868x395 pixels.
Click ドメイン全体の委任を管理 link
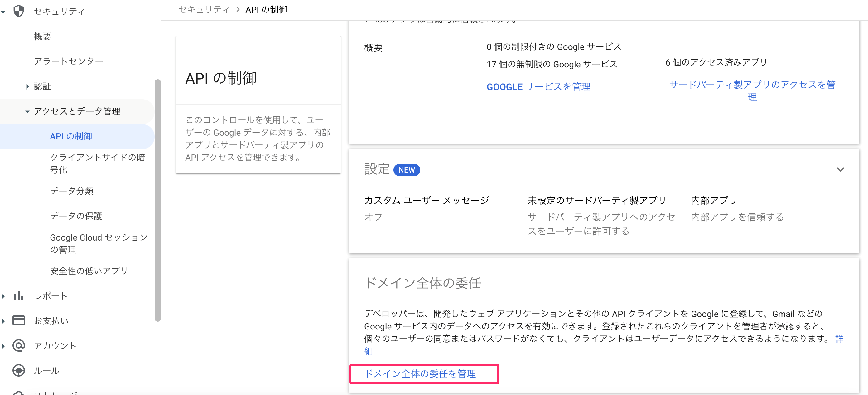pyautogui.click(x=420, y=373)
